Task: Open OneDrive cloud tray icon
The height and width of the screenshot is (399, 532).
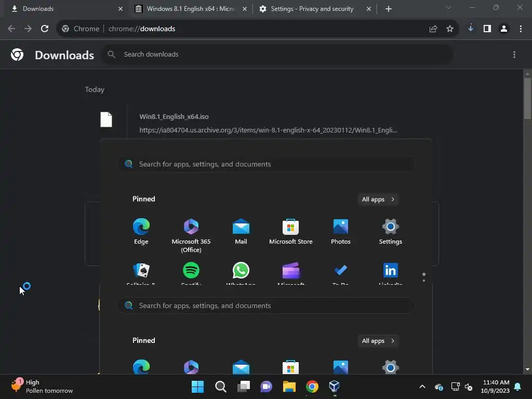Action: coord(438,387)
